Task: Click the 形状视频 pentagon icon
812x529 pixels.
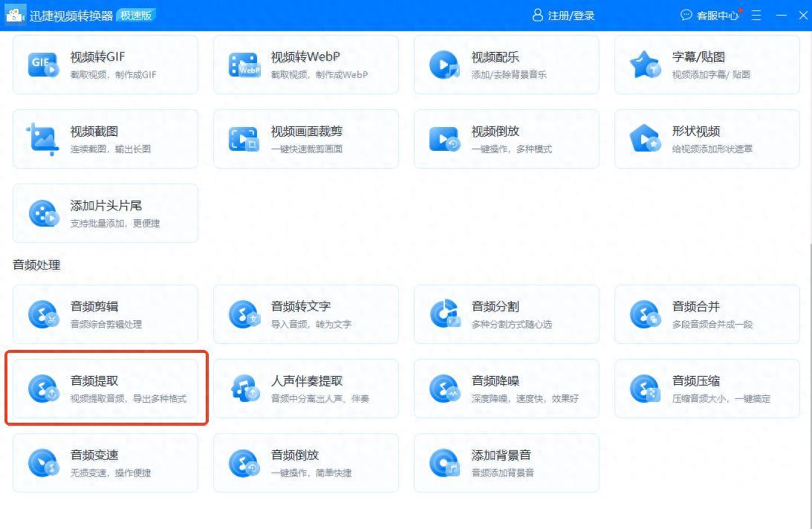Action: coord(645,139)
